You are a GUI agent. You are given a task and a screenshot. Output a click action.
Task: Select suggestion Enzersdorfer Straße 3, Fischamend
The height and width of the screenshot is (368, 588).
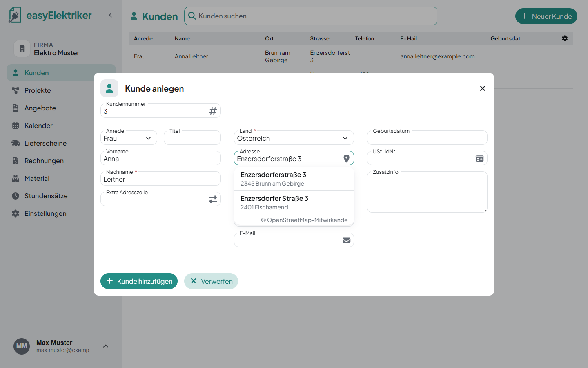tap(294, 202)
